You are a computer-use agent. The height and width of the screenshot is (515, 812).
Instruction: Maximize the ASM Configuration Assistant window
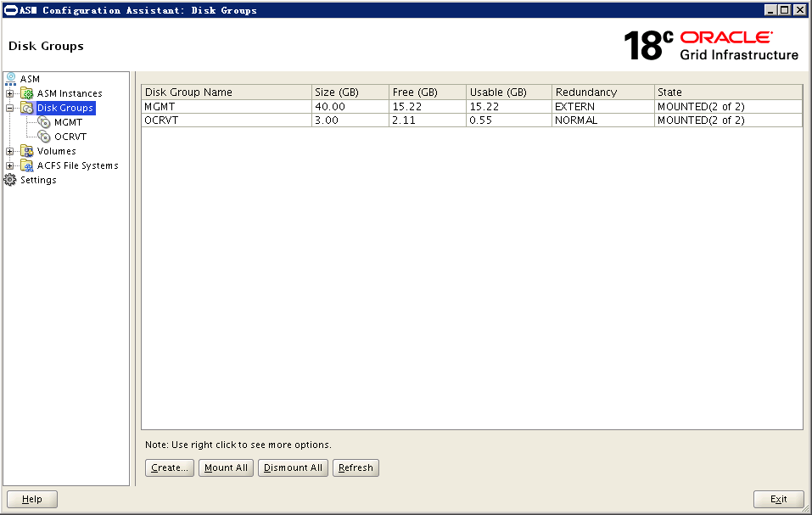pos(785,10)
